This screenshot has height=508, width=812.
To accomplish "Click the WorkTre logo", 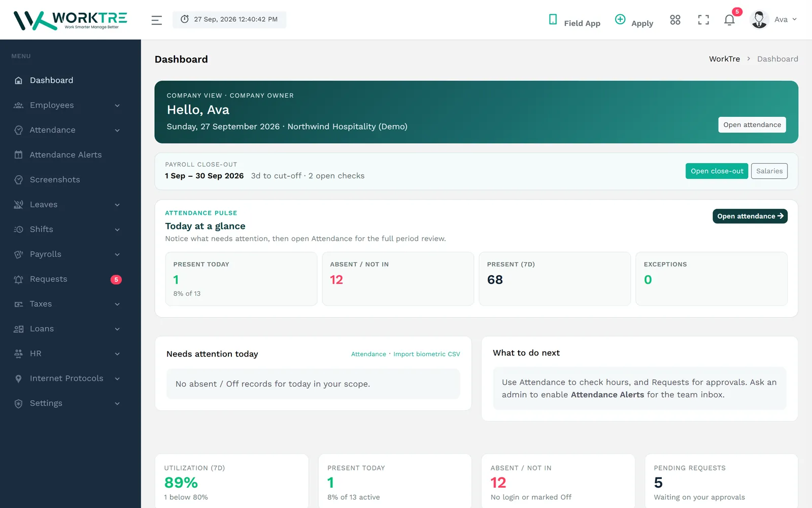I will [70, 20].
